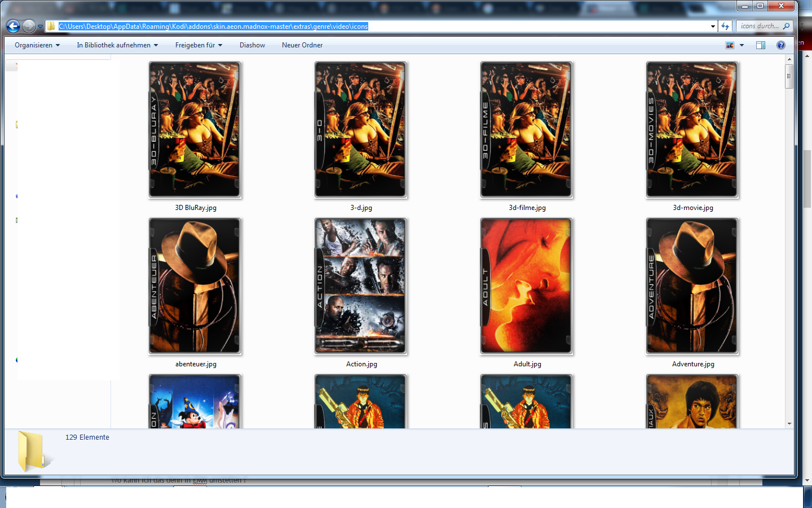Click the '3d-filme.jpg' label
The height and width of the screenshot is (508, 812).
point(527,208)
